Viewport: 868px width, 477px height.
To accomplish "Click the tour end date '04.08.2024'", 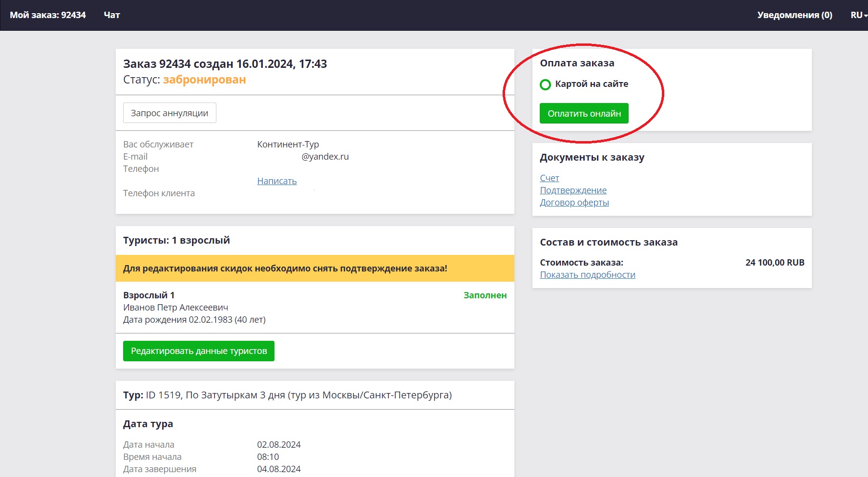I will [279, 469].
